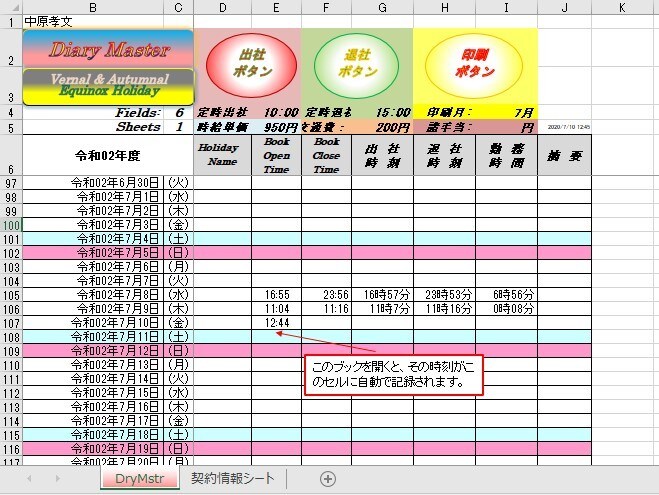The height and width of the screenshot is (495, 659).
Task: Click the Sheets value 1
Action: 179,126
